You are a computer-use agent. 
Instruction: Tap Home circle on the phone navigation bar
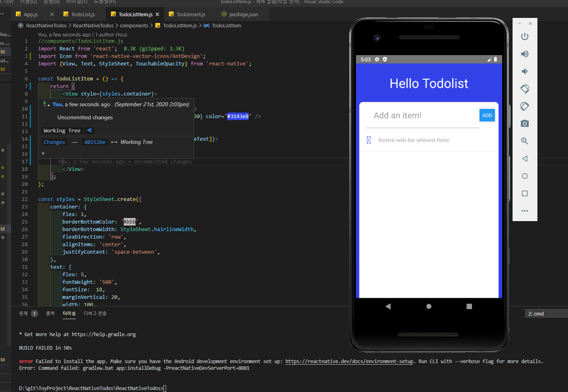point(429,306)
